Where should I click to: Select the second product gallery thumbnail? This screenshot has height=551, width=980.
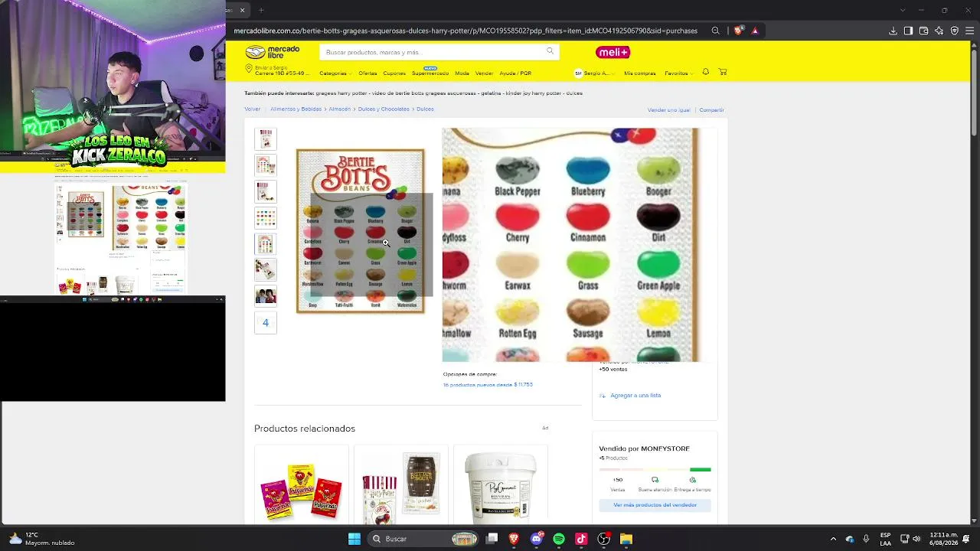[266, 165]
